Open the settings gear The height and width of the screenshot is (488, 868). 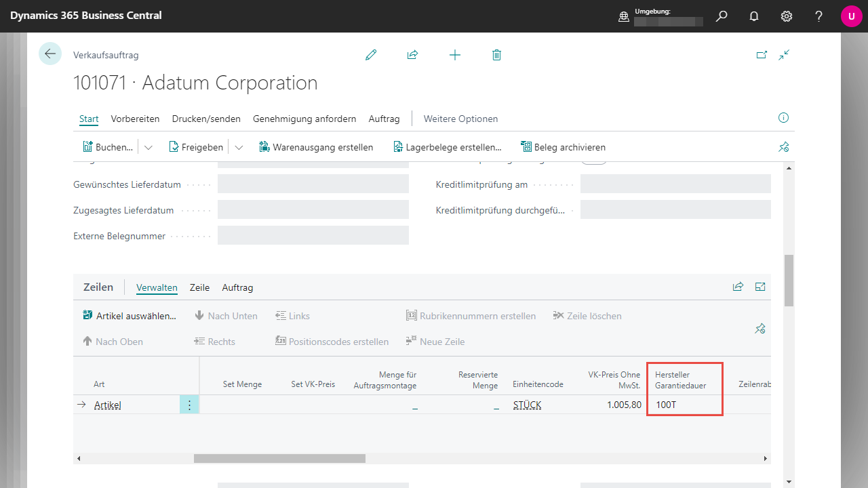pyautogui.click(x=787, y=16)
